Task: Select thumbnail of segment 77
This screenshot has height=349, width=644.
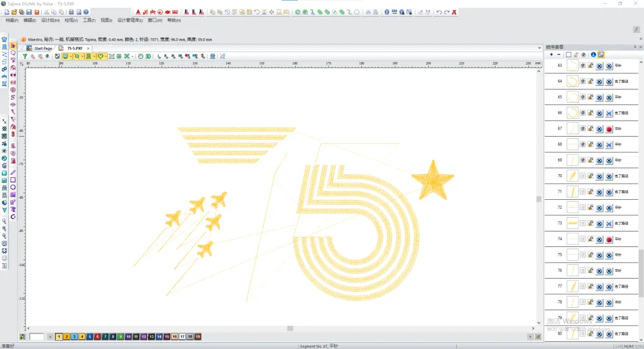Action: click(572, 286)
